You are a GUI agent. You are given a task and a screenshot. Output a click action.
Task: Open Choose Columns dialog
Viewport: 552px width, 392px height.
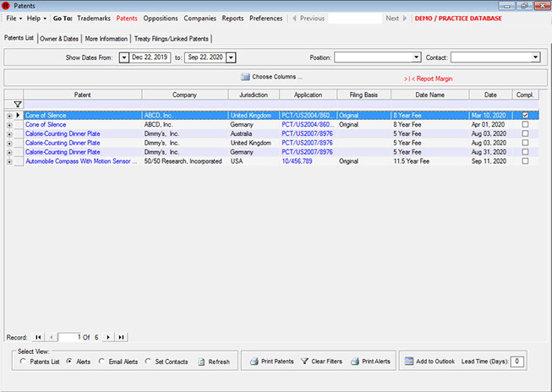(x=271, y=77)
